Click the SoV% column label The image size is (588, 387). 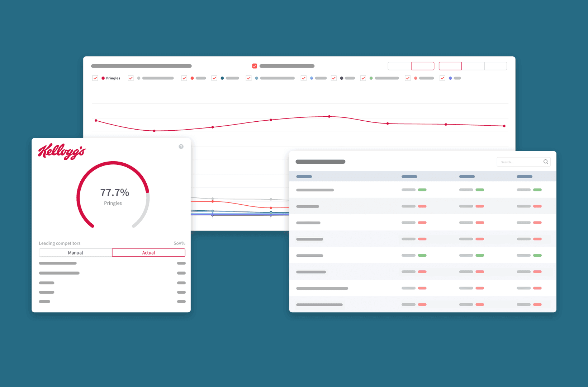[179, 243]
